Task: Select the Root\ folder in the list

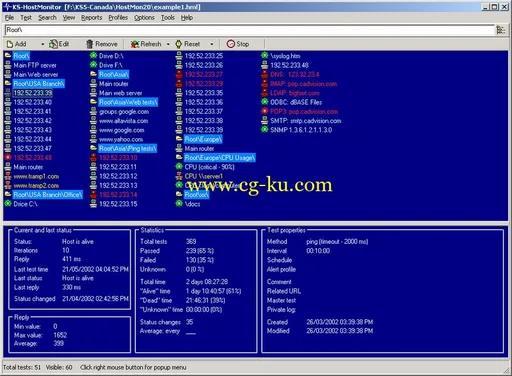Action: [x=21, y=56]
